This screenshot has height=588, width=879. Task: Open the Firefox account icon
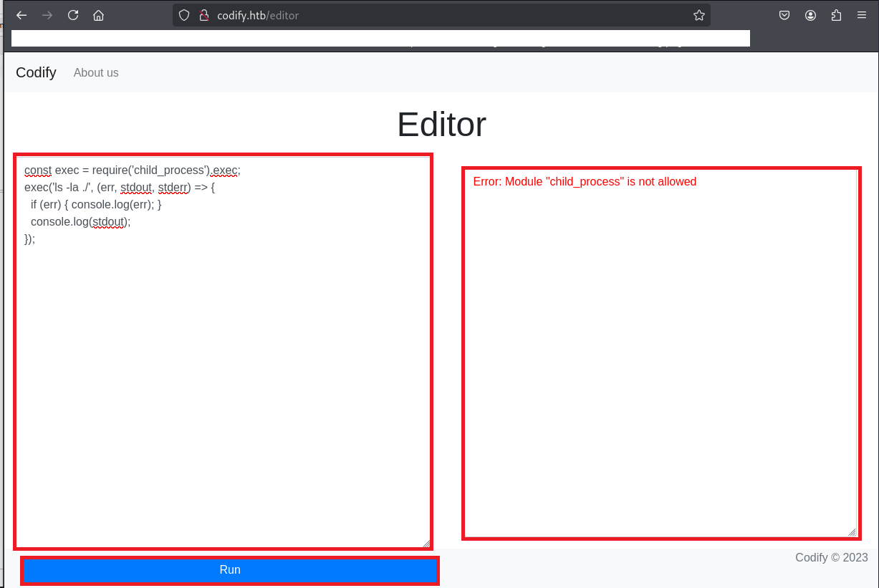[x=810, y=15]
